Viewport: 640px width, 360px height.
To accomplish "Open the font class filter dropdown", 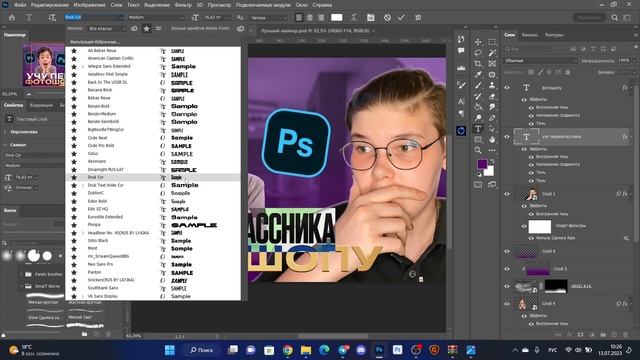I will pos(107,29).
